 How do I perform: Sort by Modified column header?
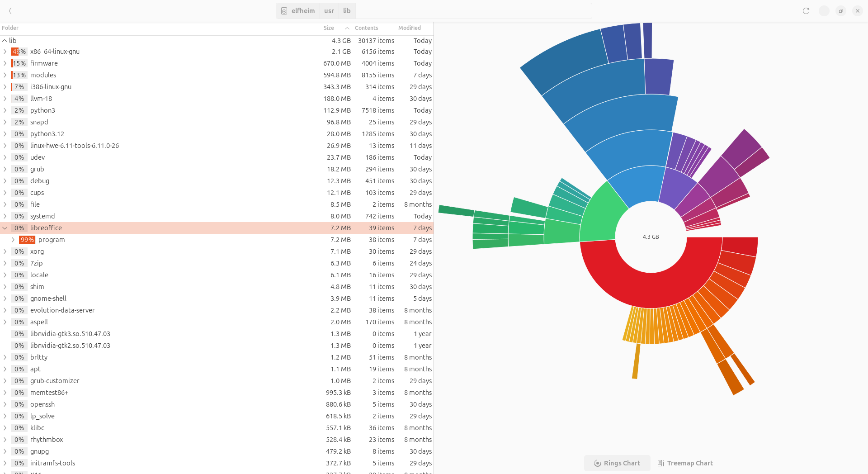click(409, 28)
